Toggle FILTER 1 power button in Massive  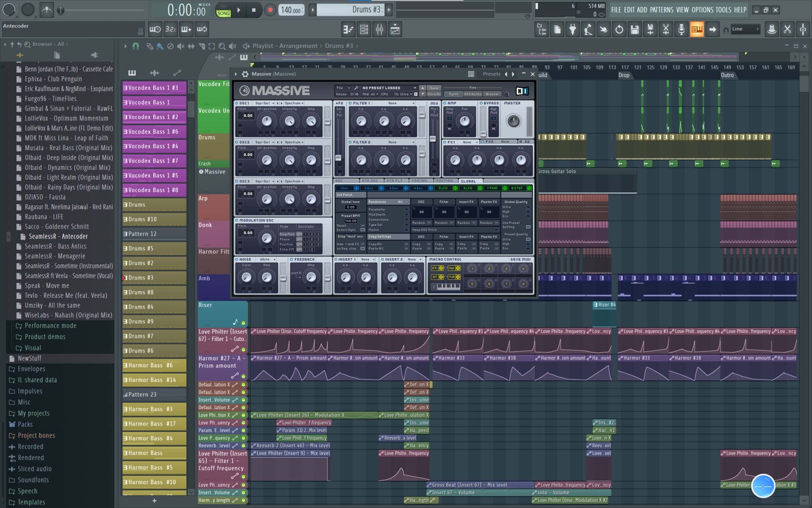coord(351,103)
